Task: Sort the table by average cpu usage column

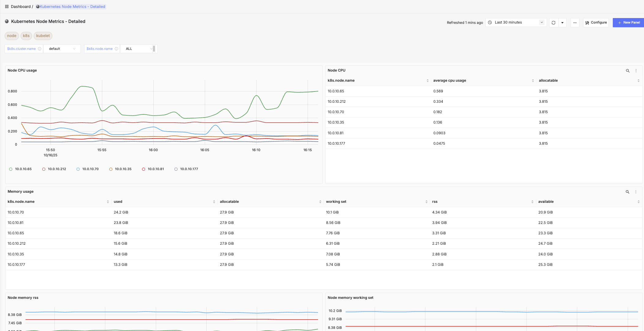Action: [x=533, y=80]
